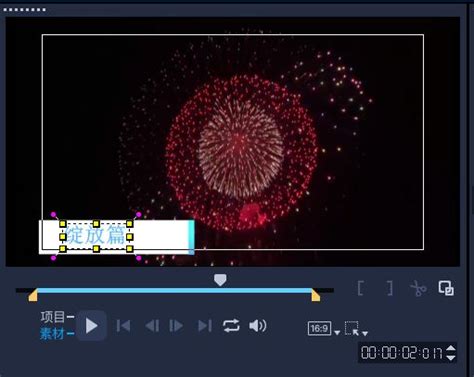This screenshot has height=377, width=474.
Task: Increase the timecode with the up arrow
Action: click(451, 348)
